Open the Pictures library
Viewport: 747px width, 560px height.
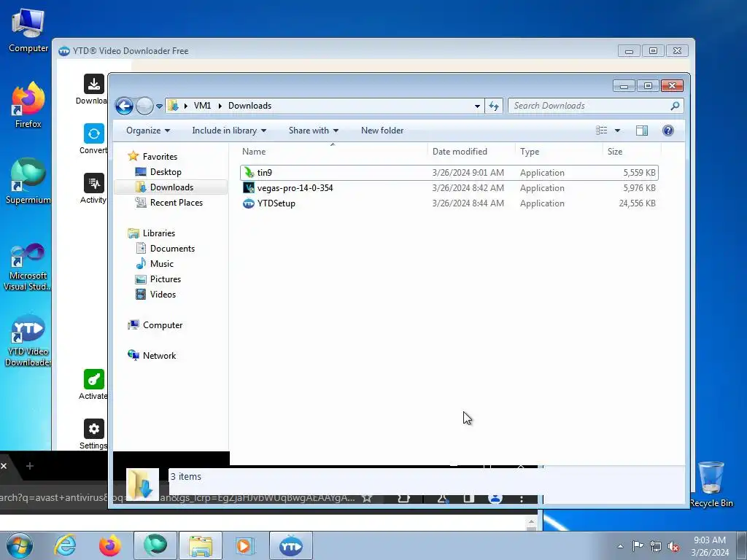[166, 279]
